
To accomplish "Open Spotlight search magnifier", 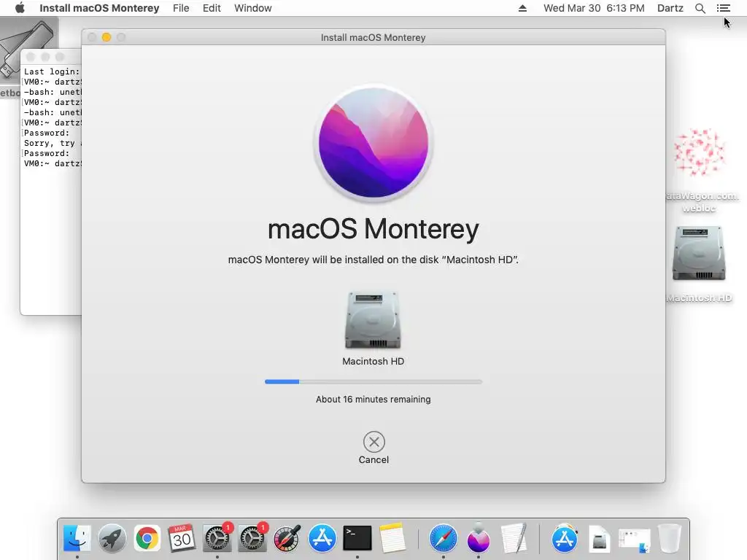I will [x=700, y=8].
